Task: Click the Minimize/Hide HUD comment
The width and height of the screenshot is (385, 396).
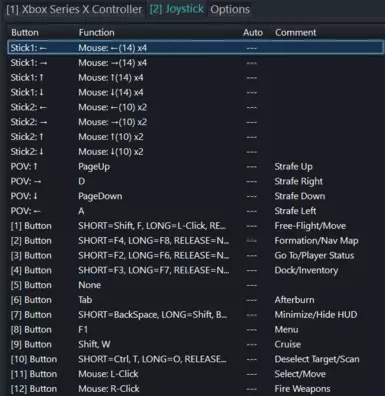Action: [x=316, y=315]
